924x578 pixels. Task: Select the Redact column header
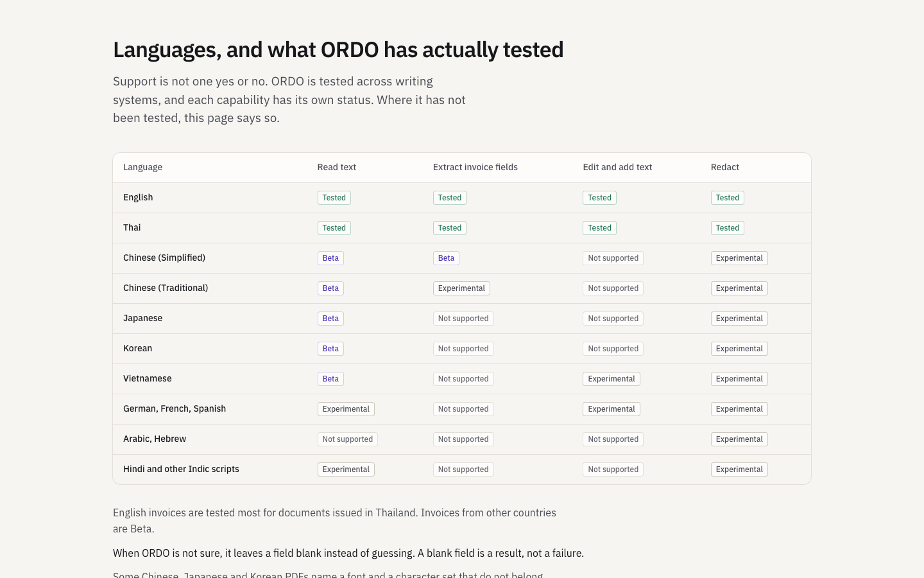point(724,167)
